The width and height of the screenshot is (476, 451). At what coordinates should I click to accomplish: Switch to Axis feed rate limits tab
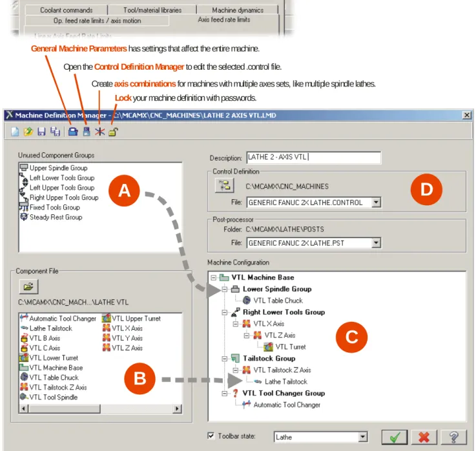pyautogui.click(x=224, y=20)
